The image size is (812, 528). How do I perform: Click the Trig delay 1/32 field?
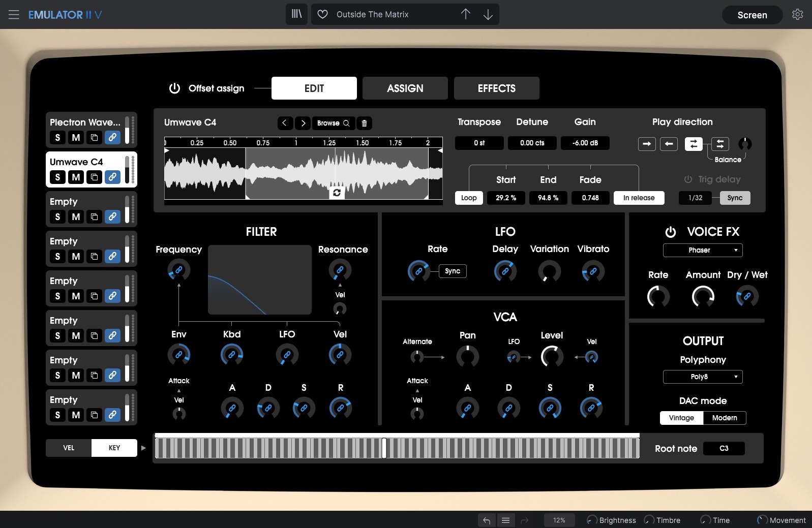pos(696,198)
